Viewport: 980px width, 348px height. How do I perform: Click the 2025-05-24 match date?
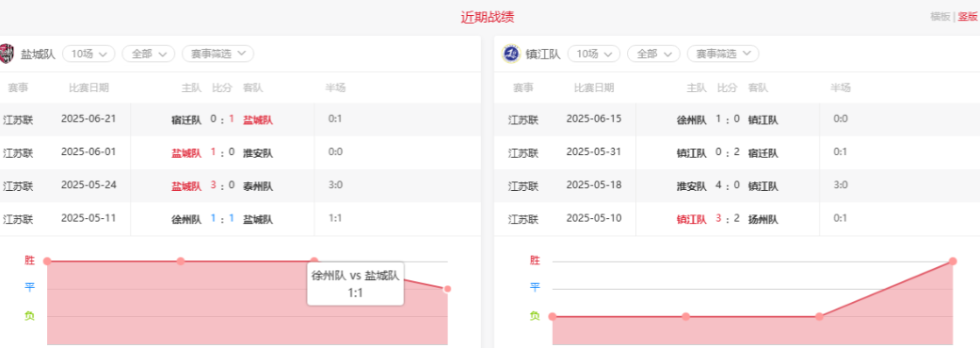coord(88,185)
